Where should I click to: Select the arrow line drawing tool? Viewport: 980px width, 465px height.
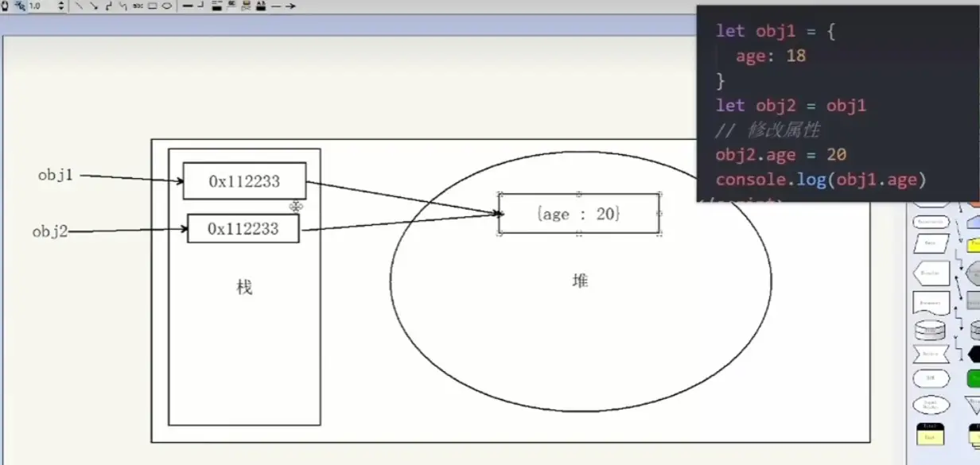pyautogui.click(x=95, y=6)
